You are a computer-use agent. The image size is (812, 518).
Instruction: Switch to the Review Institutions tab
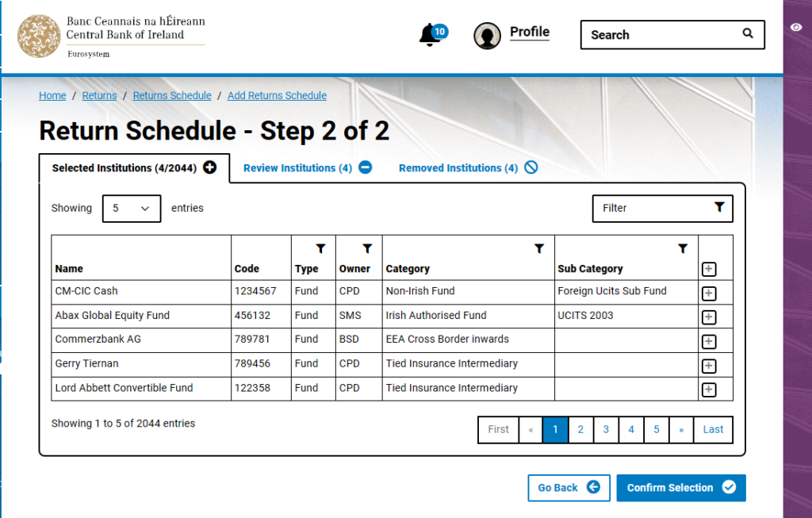[308, 168]
